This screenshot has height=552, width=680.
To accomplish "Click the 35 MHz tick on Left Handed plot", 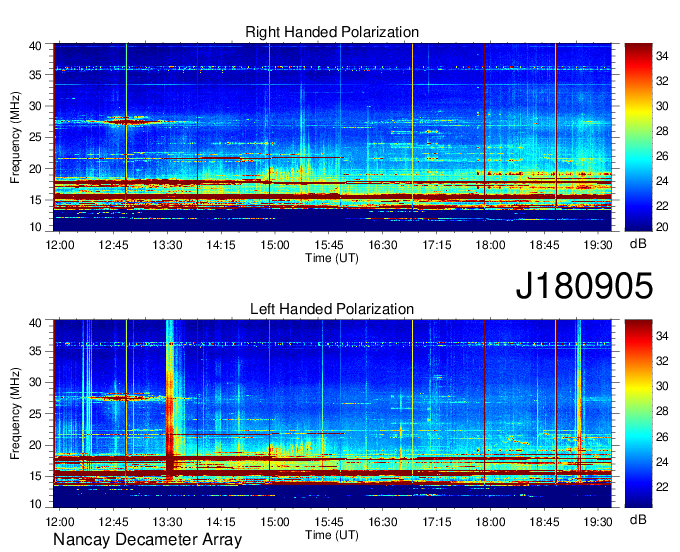I will (35, 350).
